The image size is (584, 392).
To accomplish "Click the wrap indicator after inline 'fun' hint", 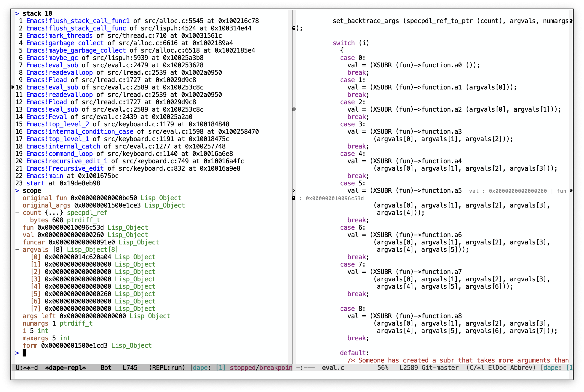I will (571, 190).
